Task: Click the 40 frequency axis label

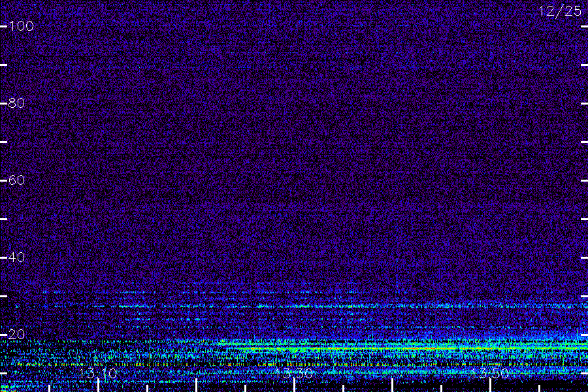Action: coord(16,257)
